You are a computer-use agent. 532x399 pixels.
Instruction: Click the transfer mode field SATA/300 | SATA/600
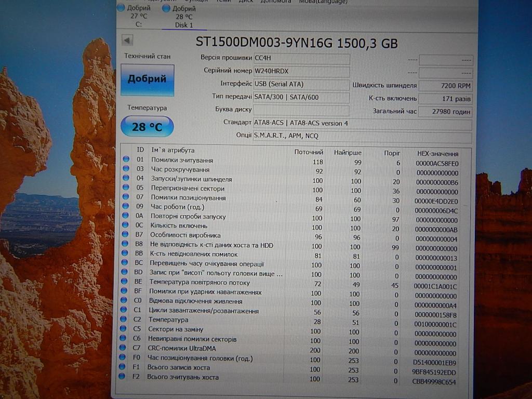pos(302,97)
